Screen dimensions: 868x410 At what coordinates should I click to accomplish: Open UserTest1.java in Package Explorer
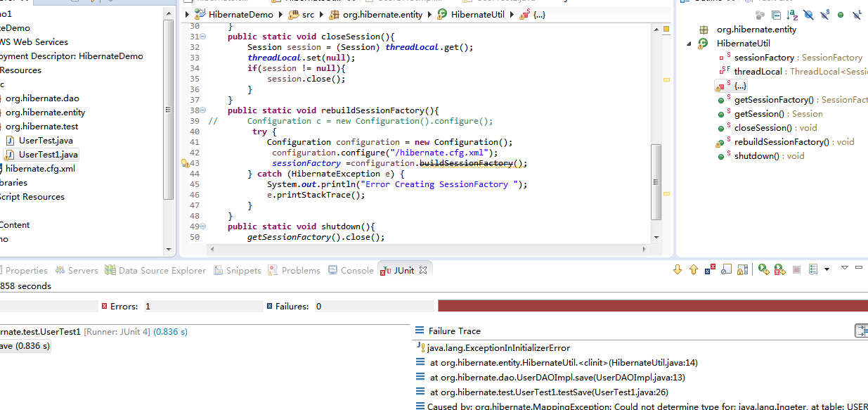[48, 155]
